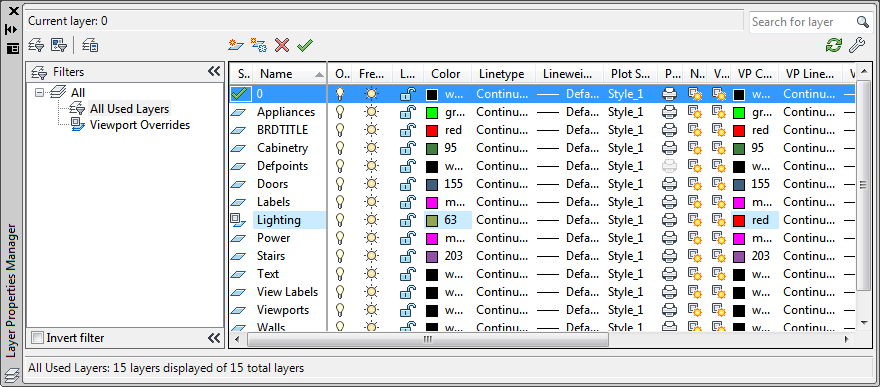Viewport: 880px width, 387px height.
Task: Click the Linetype value for Labels
Action: [x=502, y=202]
